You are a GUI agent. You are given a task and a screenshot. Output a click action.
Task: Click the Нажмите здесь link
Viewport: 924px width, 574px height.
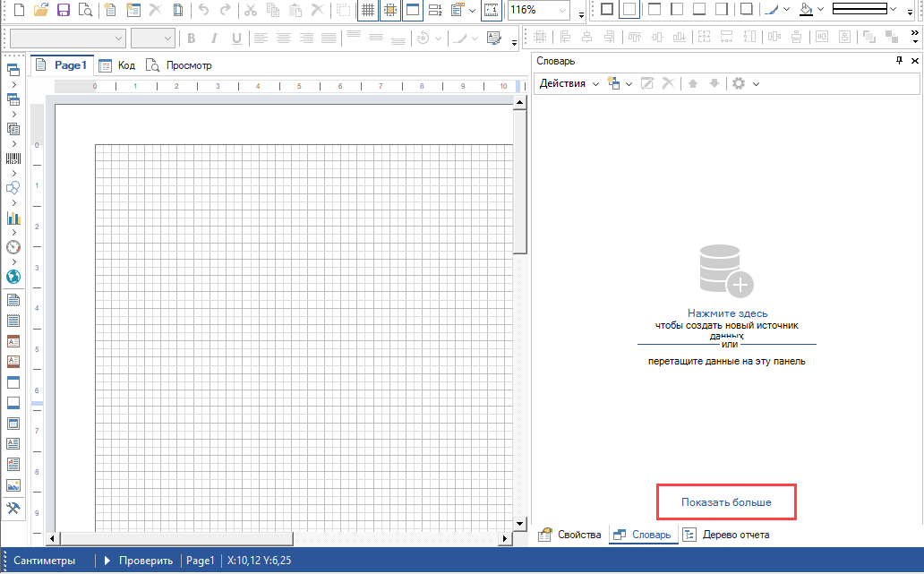727,313
